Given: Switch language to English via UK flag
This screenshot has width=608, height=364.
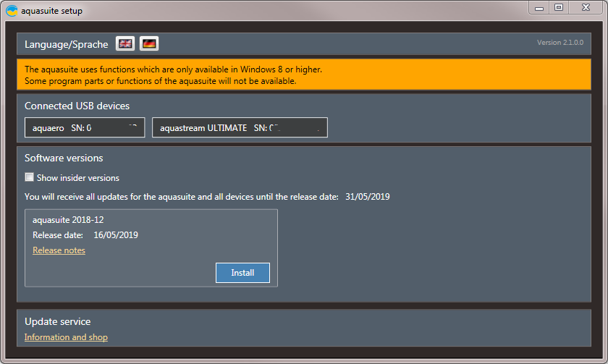Looking at the screenshot, I should pyautogui.click(x=124, y=44).
